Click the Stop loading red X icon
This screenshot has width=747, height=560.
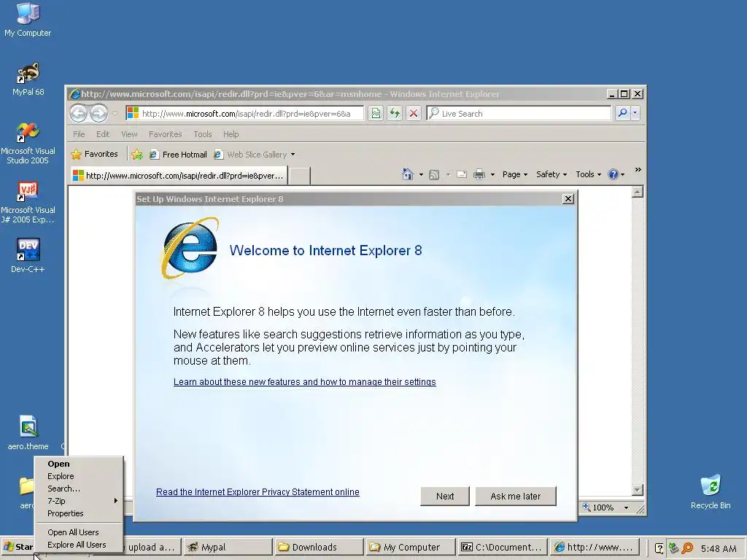click(414, 113)
